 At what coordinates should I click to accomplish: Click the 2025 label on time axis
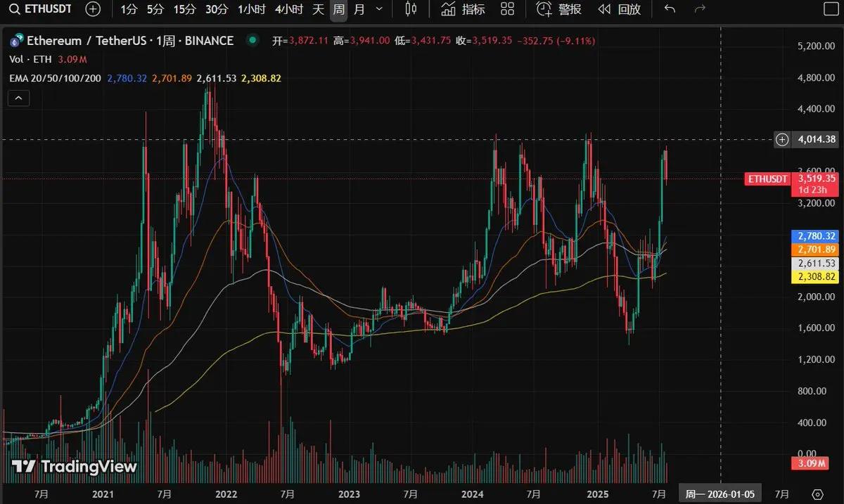click(x=597, y=494)
